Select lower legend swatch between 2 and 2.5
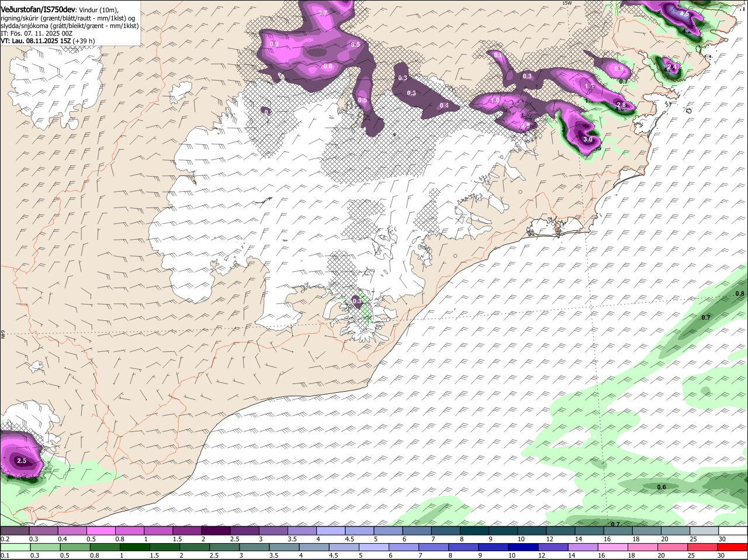Image resolution: width=748 pixels, height=560 pixels. tap(194, 547)
